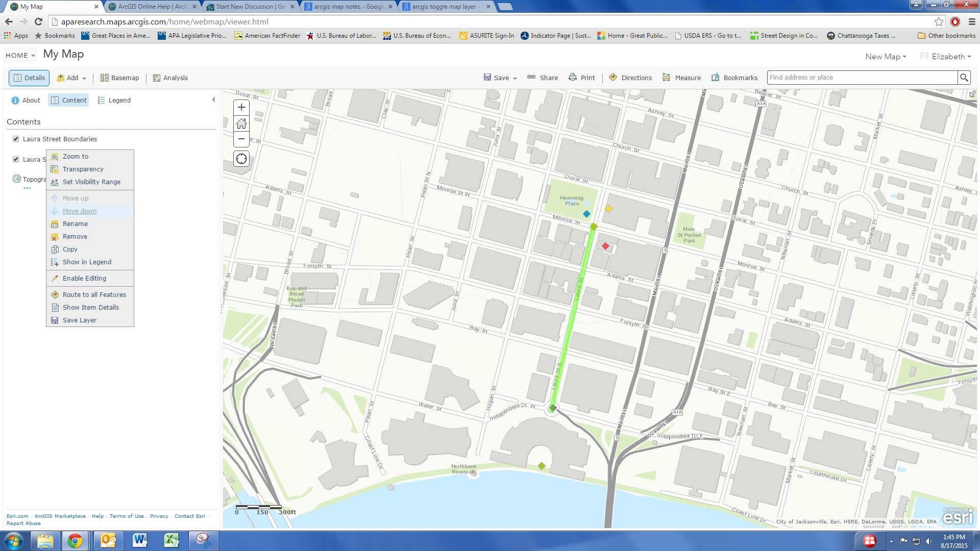Open Word from the taskbar
The width and height of the screenshot is (980, 551).
tap(139, 541)
